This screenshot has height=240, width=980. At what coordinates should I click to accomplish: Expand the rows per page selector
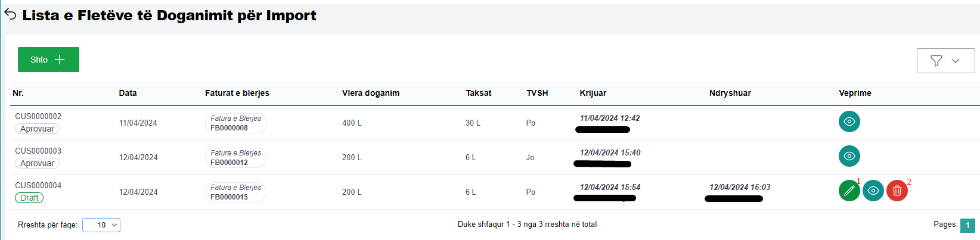tap(101, 225)
